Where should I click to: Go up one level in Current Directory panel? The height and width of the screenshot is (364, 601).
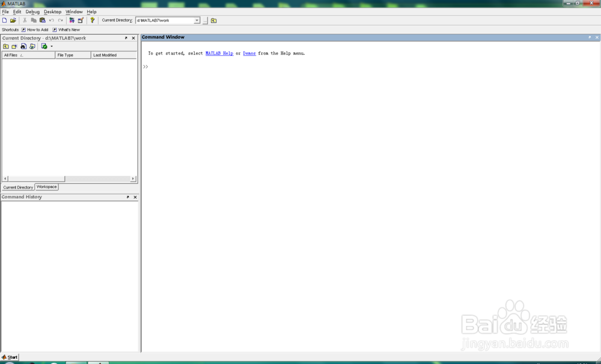pyautogui.click(x=6, y=46)
